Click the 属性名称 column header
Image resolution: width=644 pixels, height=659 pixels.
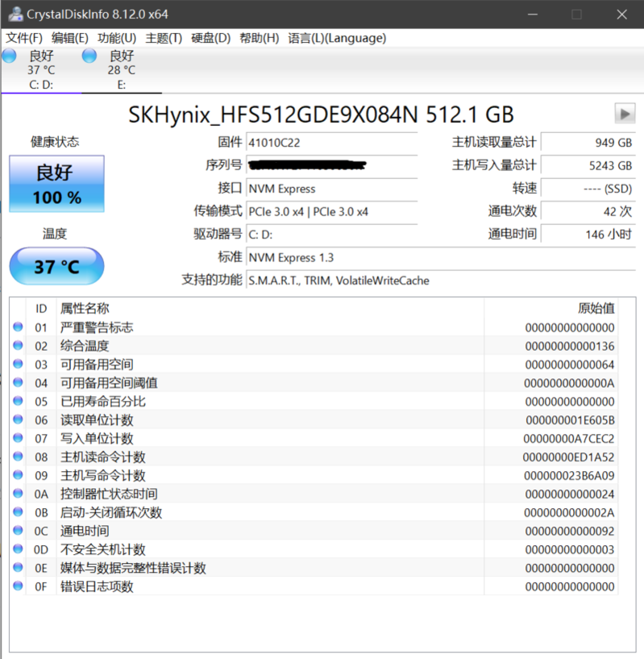85,308
